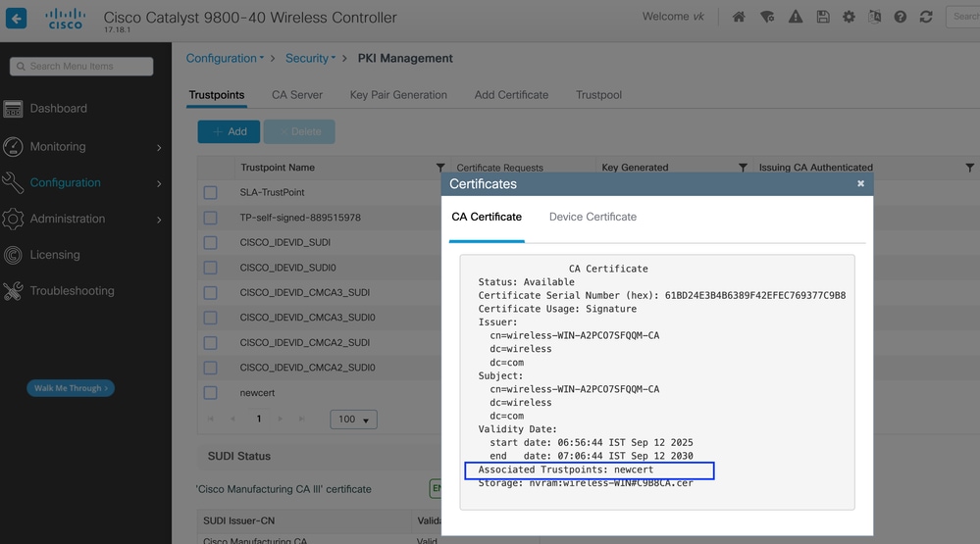
Task: Open the settings gear icon in header
Action: click(x=849, y=17)
